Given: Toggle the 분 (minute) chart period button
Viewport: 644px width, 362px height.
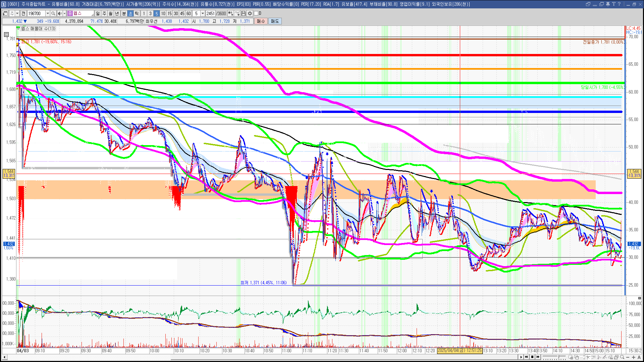Looking at the screenshot, I should (x=124, y=13).
